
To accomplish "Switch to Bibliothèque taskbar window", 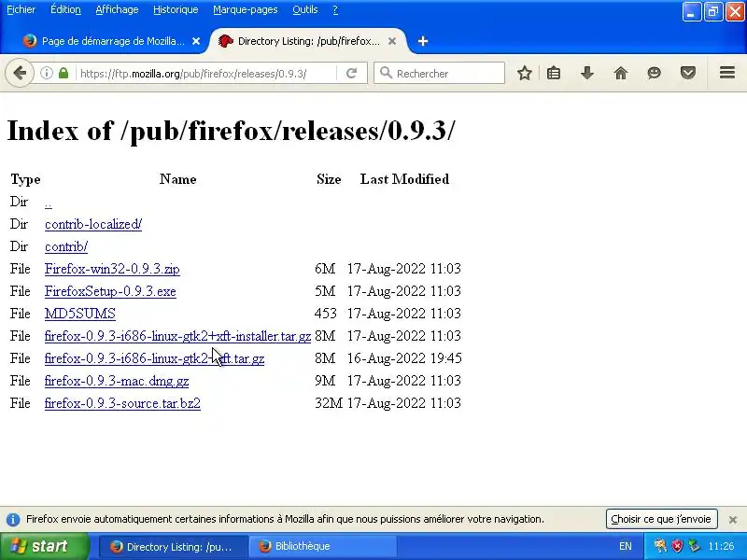I will (x=322, y=547).
